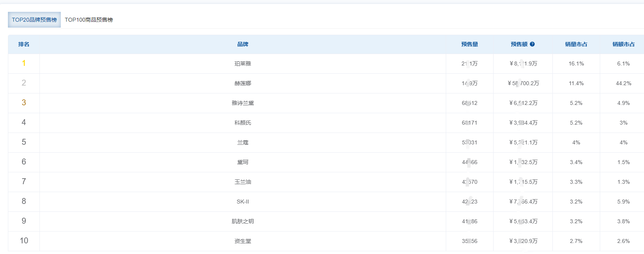Click the presale amount ending 15.5万 for 玉兰油

click(x=523, y=182)
